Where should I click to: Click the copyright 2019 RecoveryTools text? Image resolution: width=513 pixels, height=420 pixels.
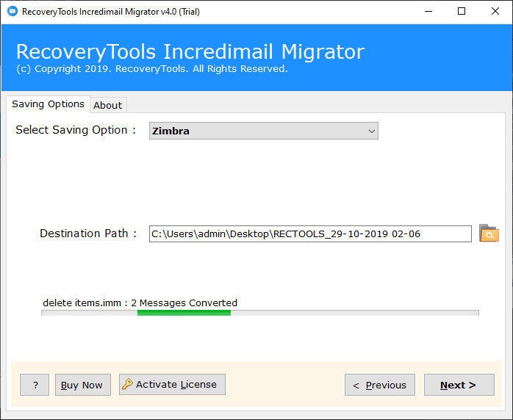152,68
